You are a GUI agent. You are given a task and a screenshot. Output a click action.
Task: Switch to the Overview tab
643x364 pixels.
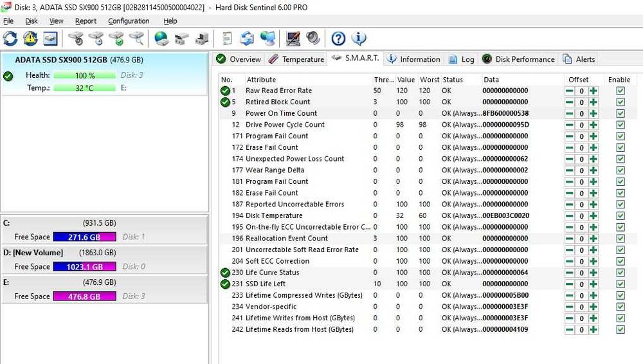click(239, 59)
